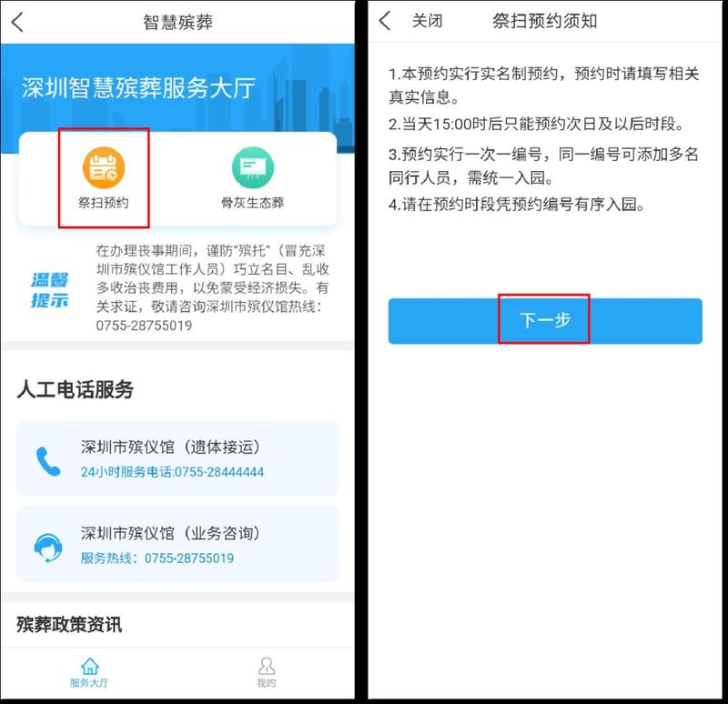The height and width of the screenshot is (704, 728).
Task: Select the 服务大厅 home tab
Action: tap(89, 672)
